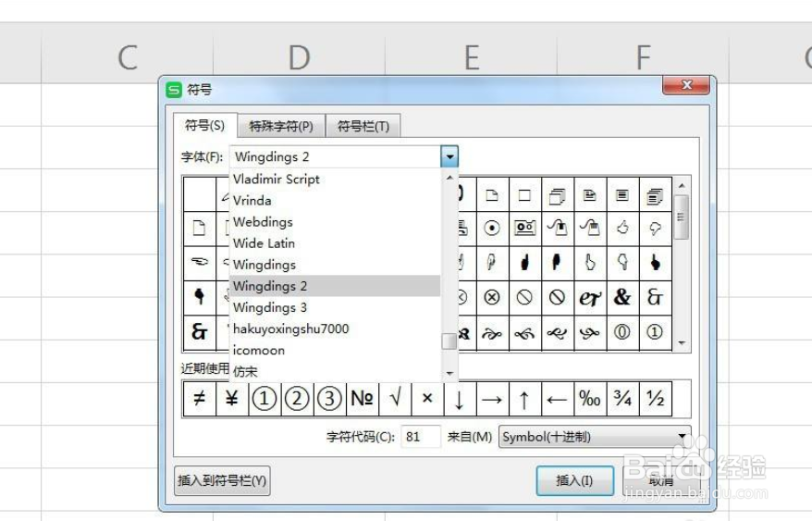Collapse the font dropdown arrow
Image resolution: width=812 pixels, height=521 pixels.
click(x=449, y=156)
